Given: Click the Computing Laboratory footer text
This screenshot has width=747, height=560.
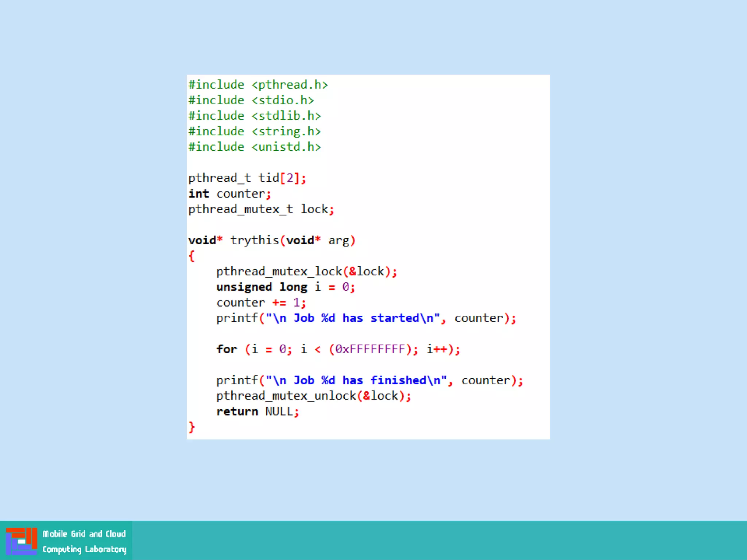Looking at the screenshot, I should coord(84,549).
